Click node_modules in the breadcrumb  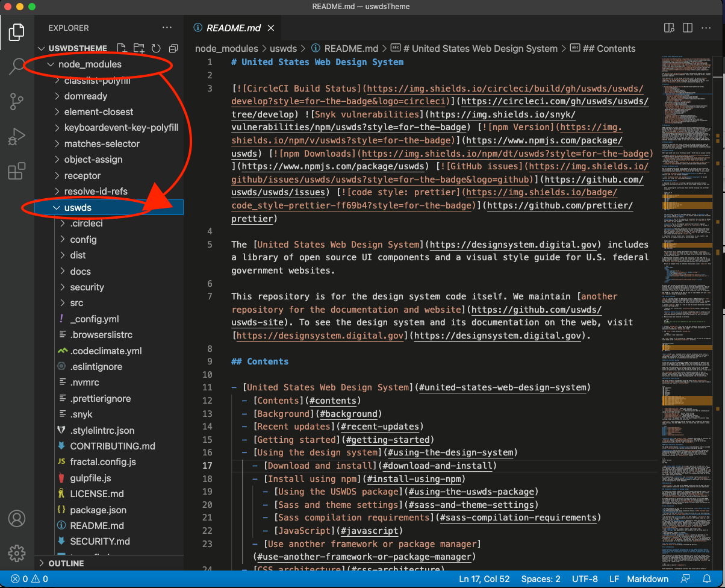coord(226,49)
